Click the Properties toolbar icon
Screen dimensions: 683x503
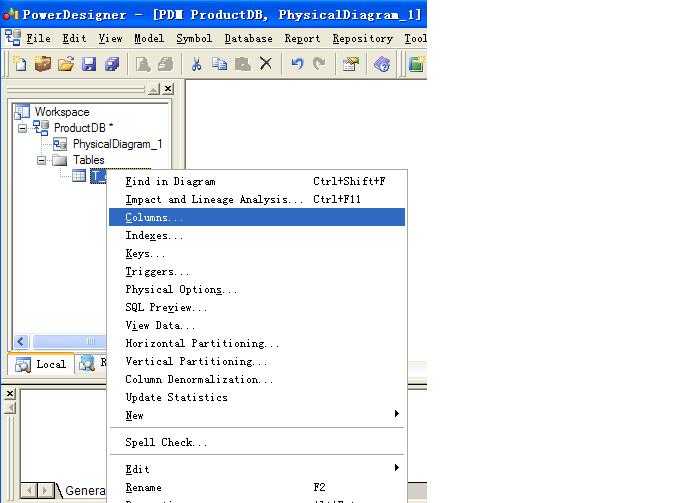point(351,64)
